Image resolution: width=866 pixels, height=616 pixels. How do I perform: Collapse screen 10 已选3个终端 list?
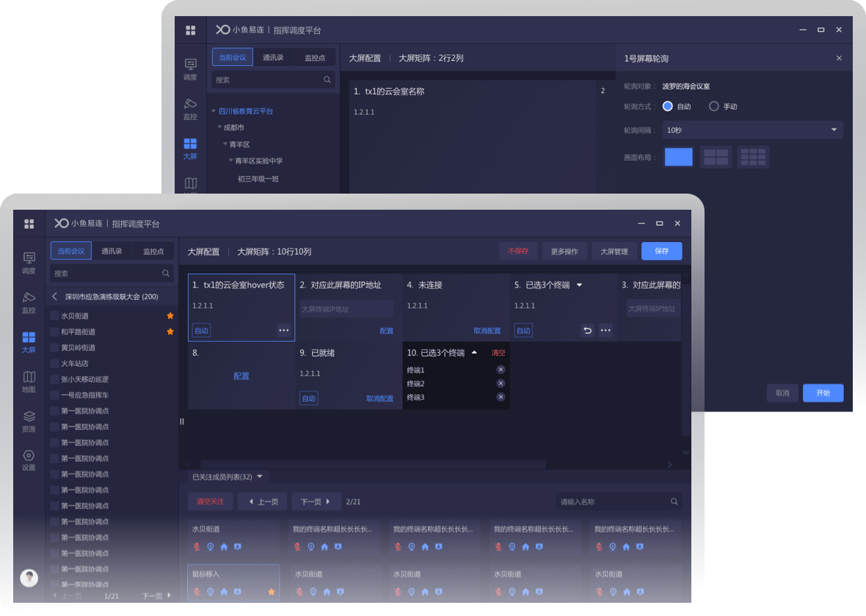click(474, 352)
